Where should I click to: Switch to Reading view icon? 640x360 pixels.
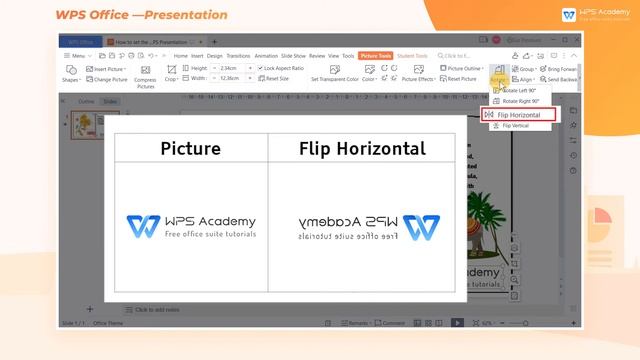tap(439, 323)
